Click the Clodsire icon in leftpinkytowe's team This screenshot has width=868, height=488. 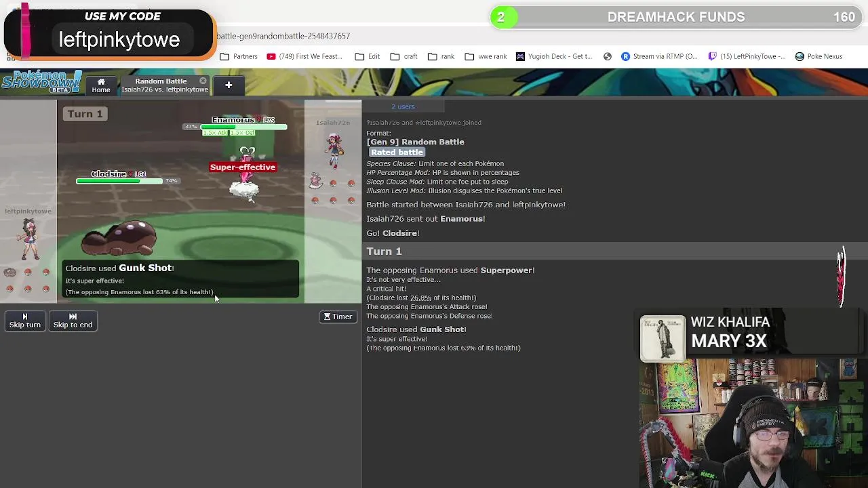coord(9,272)
